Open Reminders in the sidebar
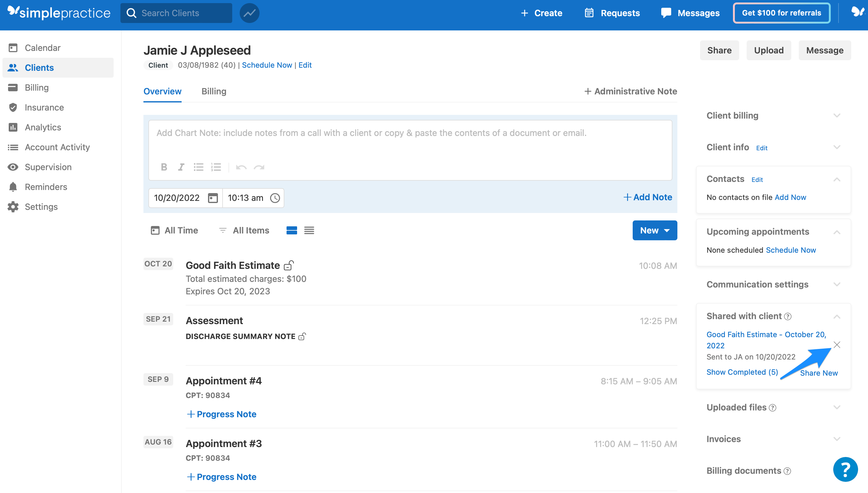This screenshot has height=493, width=868. coord(58,187)
